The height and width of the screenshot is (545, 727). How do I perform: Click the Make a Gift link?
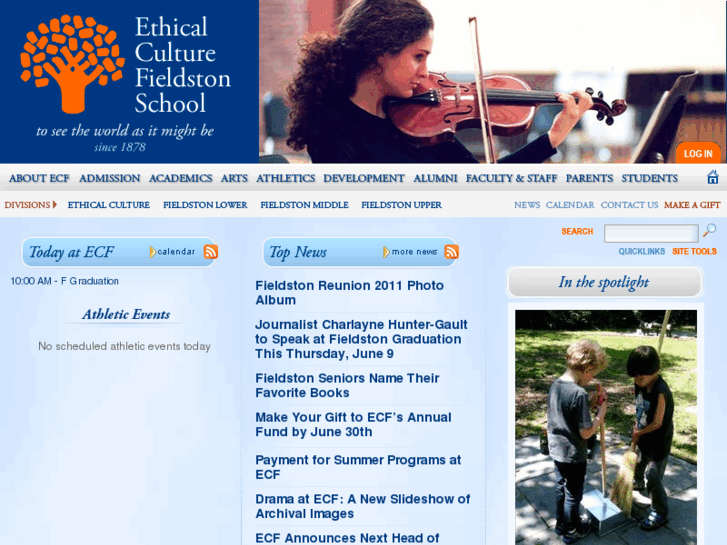coord(692,205)
